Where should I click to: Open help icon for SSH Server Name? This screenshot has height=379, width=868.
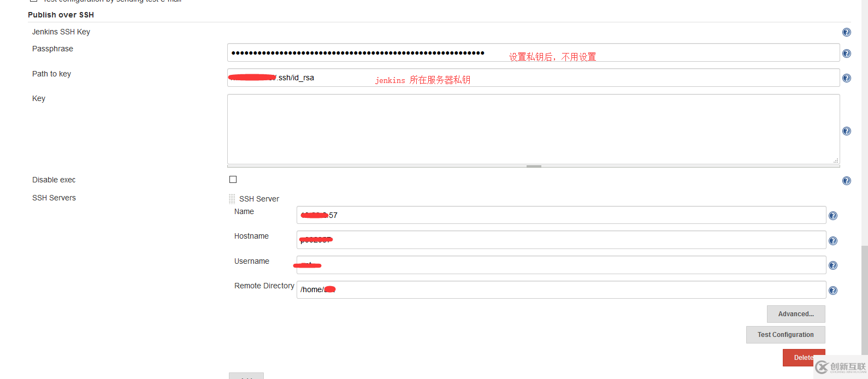click(832, 216)
